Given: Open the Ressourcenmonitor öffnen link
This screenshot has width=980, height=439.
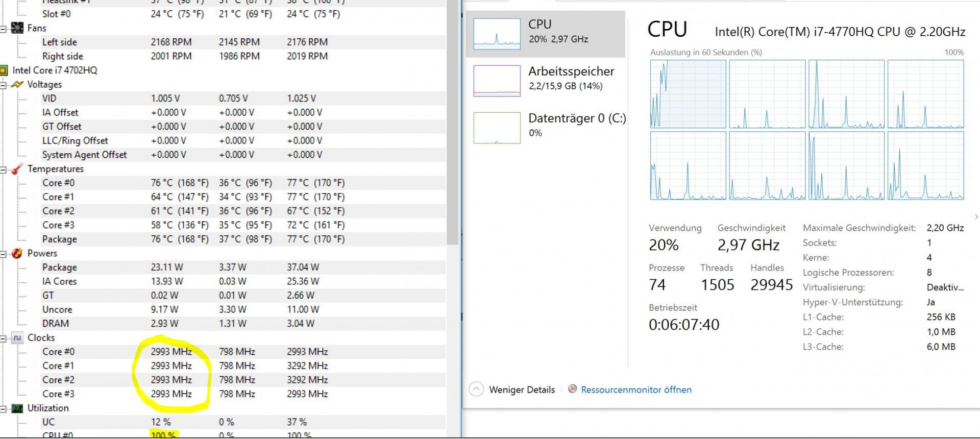Looking at the screenshot, I should click(636, 389).
